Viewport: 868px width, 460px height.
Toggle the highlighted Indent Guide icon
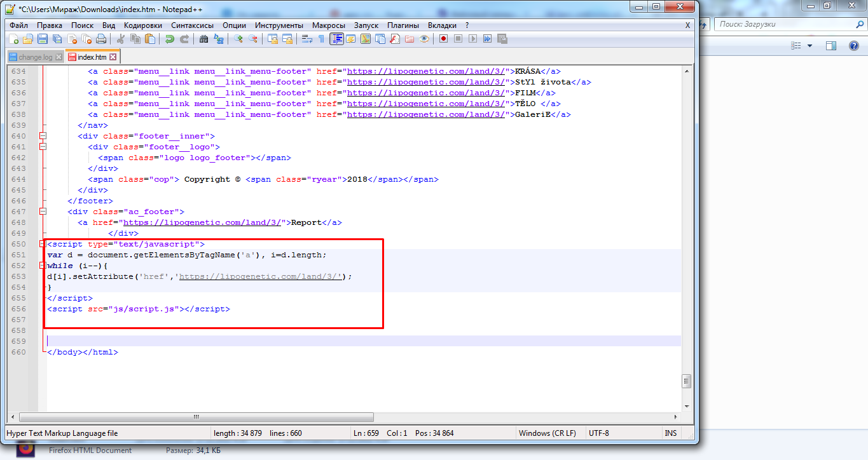pyautogui.click(x=336, y=39)
